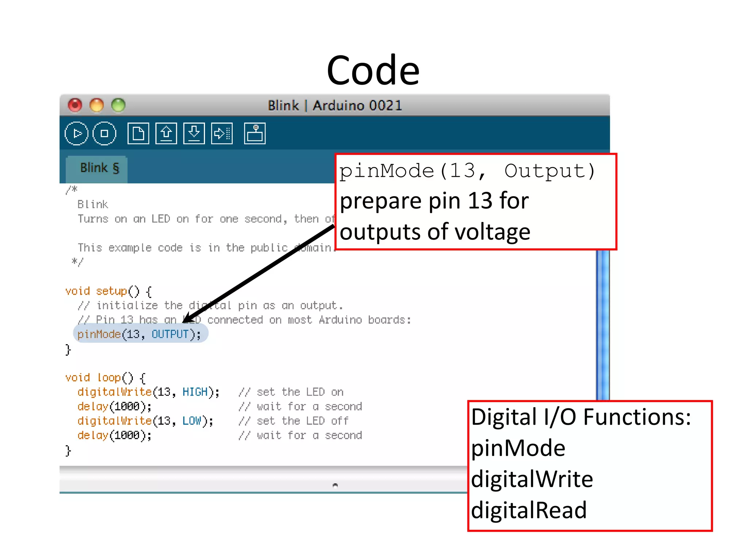
Task: Click the Open sketch up-arrow icon
Action: click(166, 133)
